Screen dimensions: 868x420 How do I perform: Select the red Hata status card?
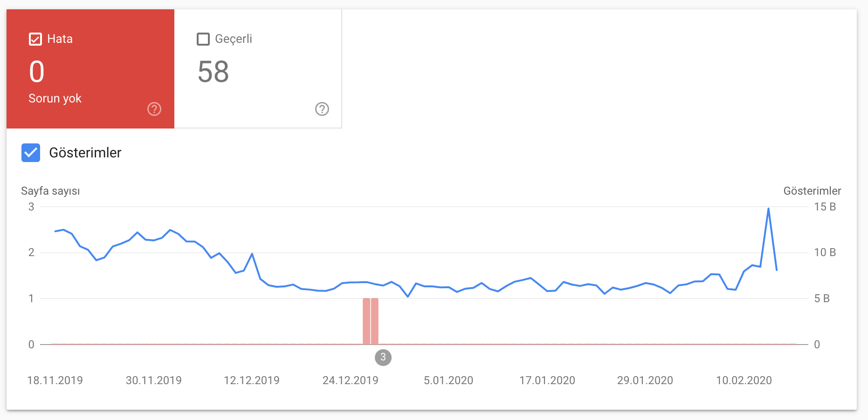[x=90, y=69]
